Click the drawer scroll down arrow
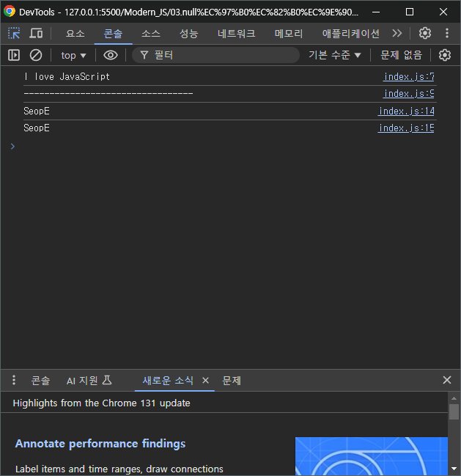The image size is (461, 476). click(x=454, y=469)
